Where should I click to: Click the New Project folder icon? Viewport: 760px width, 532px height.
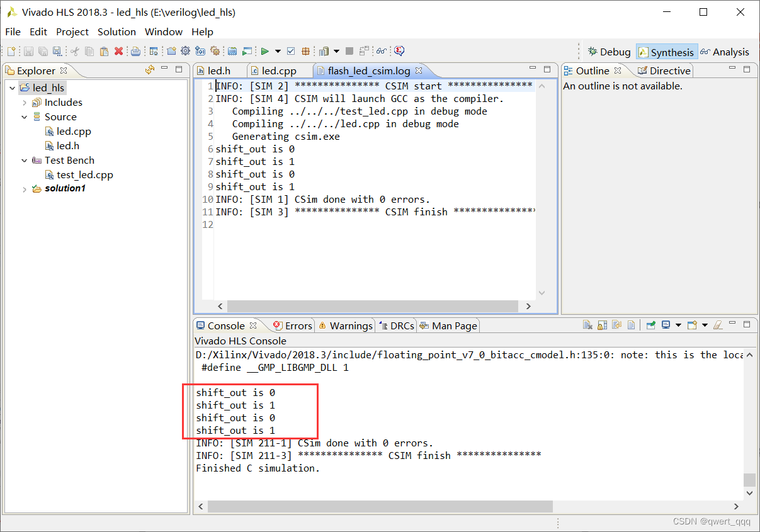[x=171, y=51]
